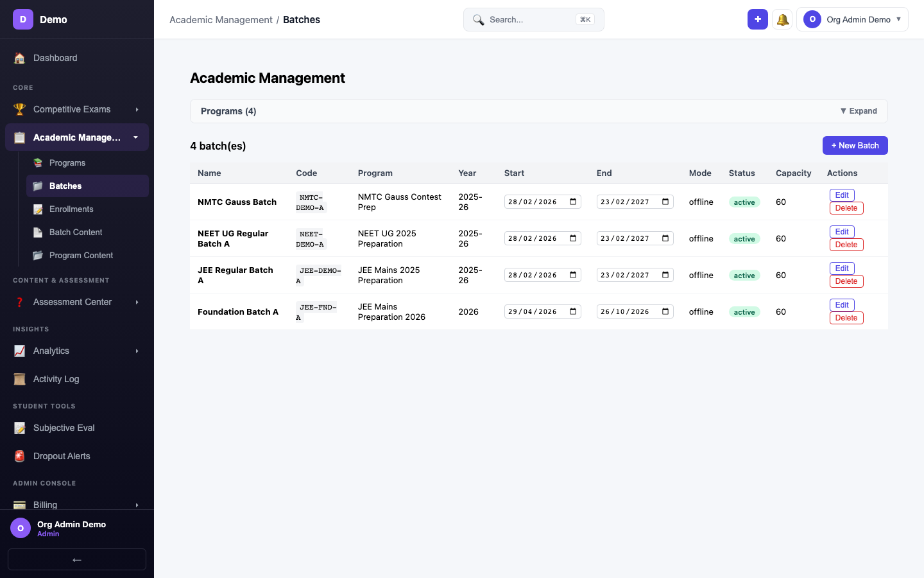This screenshot has width=924, height=578.
Task: Click the purple plus quick-add button
Action: pyautogui.click(x=758, y=19)
